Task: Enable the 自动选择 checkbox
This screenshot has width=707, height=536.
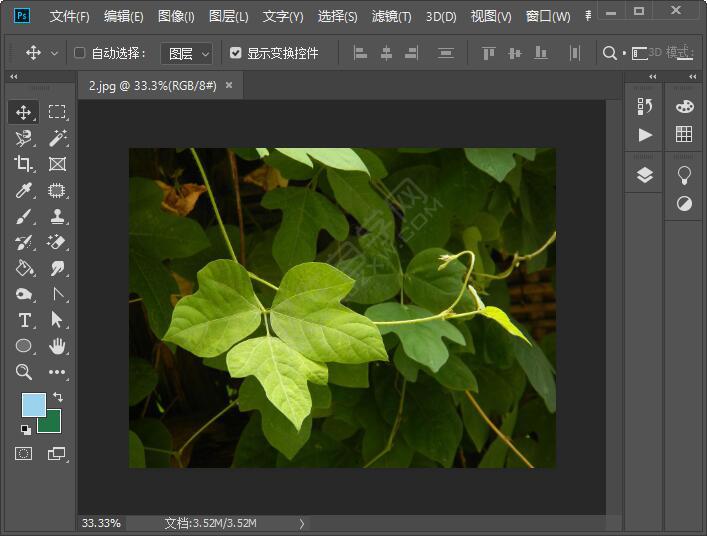Action: 80,53
